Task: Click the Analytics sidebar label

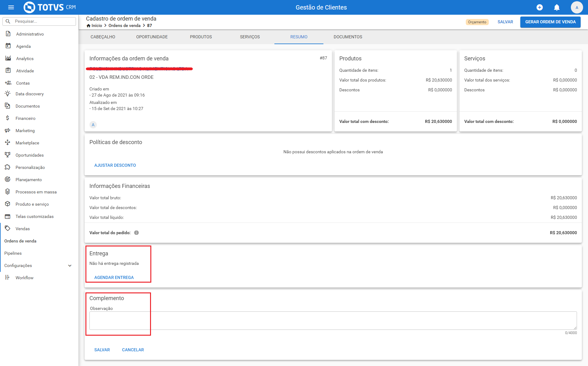Action: click(25, 59)
